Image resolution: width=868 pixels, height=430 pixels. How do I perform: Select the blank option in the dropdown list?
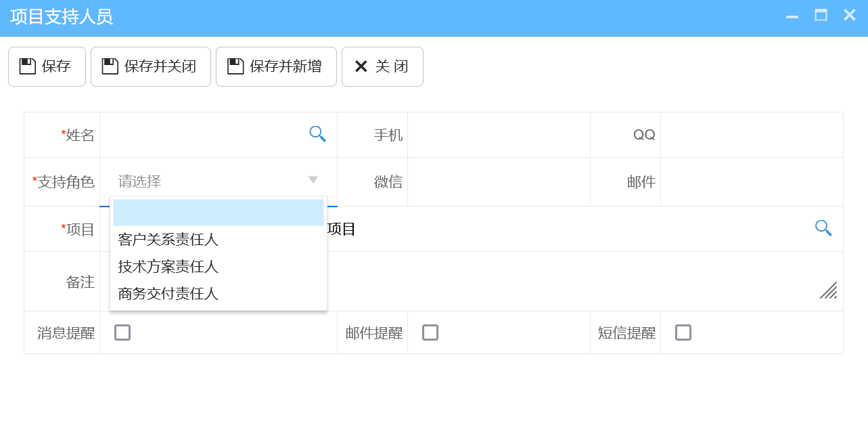[218, 212]
